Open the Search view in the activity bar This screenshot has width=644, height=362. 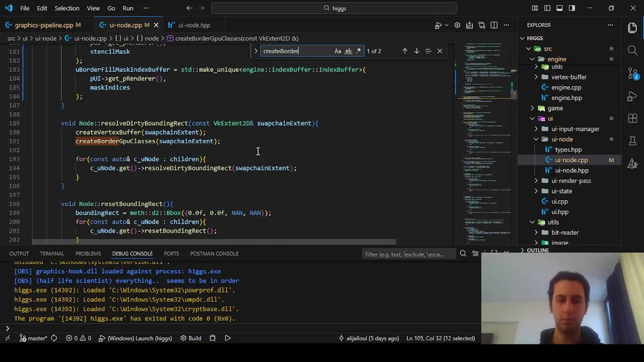click(x=632, y=50)
